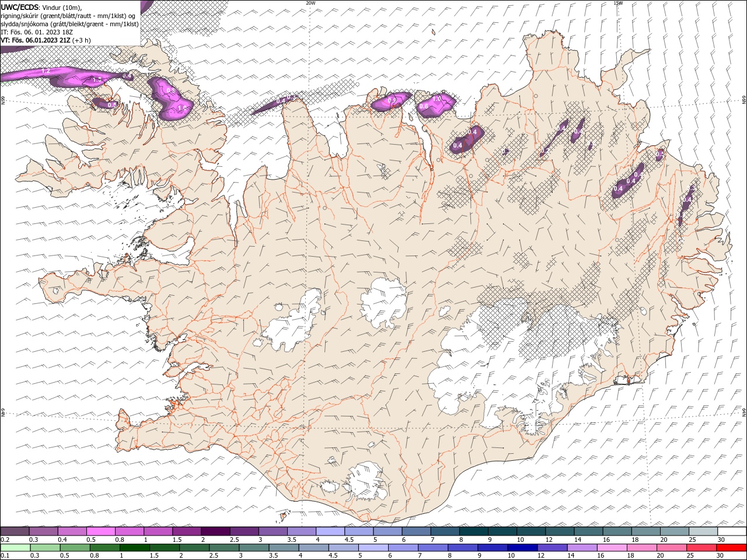The width and height of the screenshot is (747, 560).
Task: Pick the bottom scale green swatch at 0.5
Action: [75, 548]
